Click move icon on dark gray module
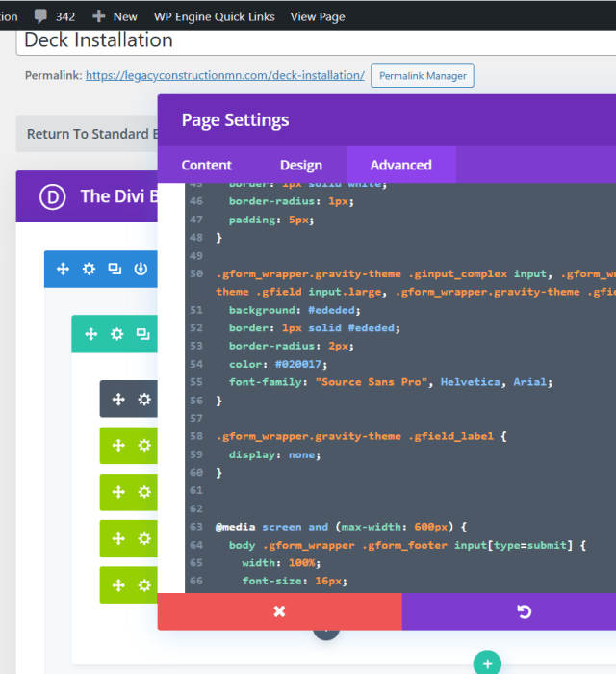The image size is (616, 674). tap(118, 400)
